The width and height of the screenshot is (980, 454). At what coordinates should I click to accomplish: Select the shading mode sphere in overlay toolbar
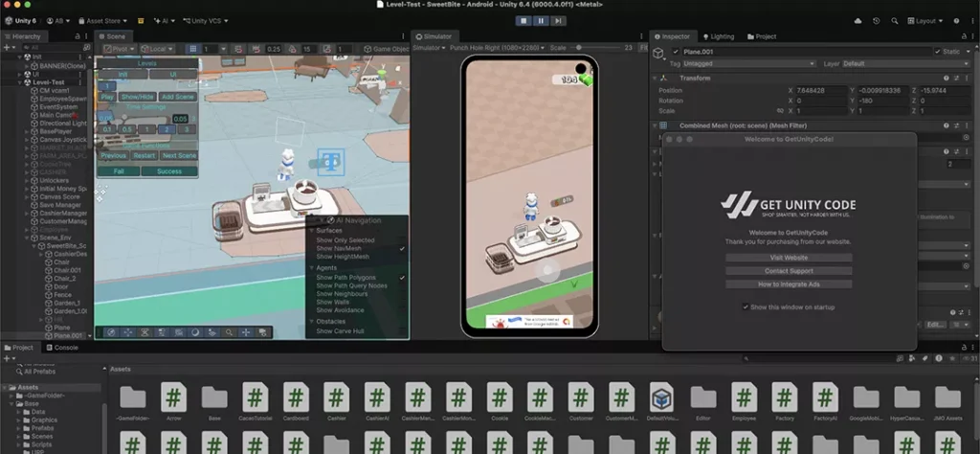pyautogui.click(x=195, y=332)
